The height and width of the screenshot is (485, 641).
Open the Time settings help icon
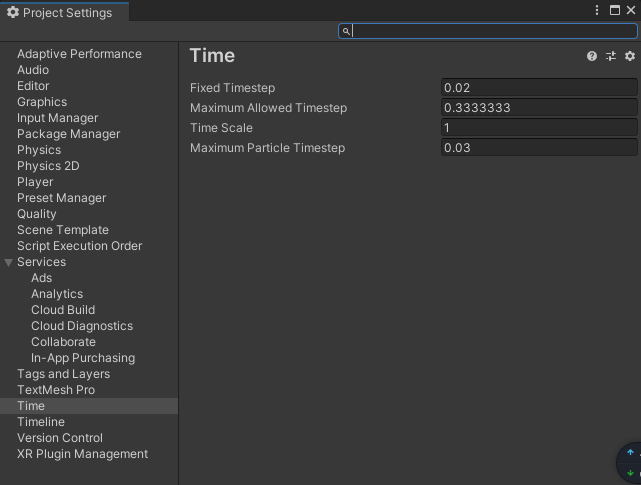click(x=592, y=56)
